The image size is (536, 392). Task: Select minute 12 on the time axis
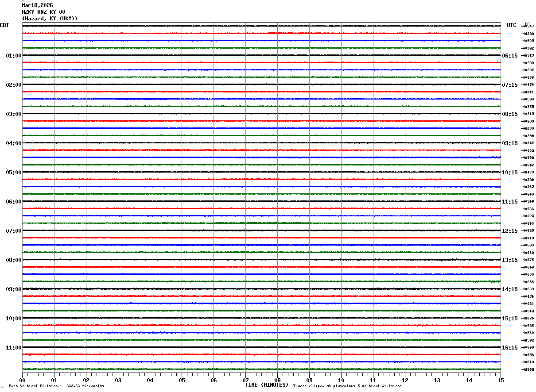coord(405,380)
